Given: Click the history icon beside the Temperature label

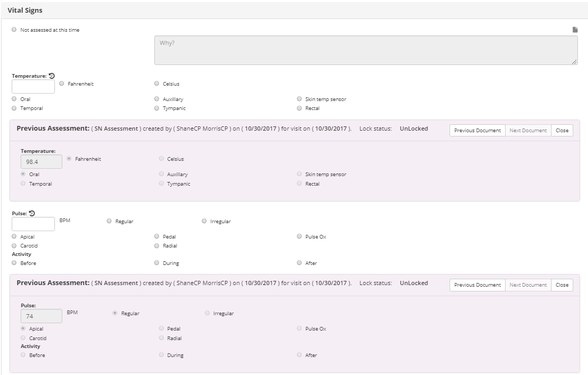Looking at the screenshot, I should pyautogui.click(x=52, y=76).
